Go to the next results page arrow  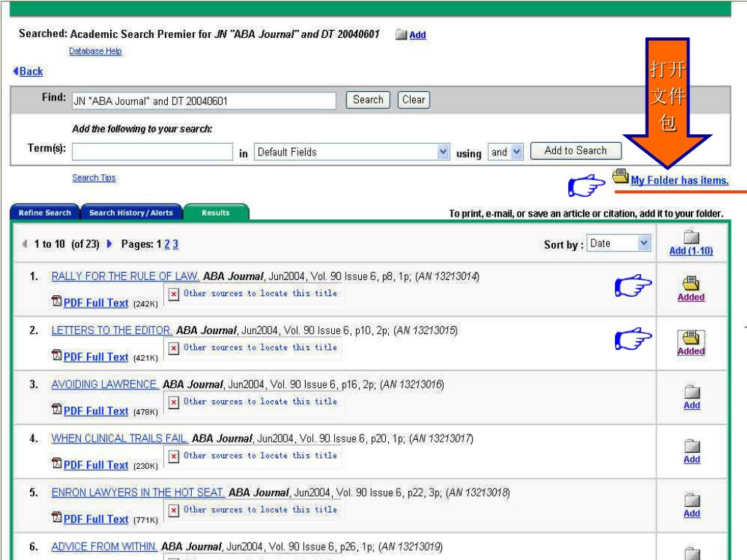[109, 244]
